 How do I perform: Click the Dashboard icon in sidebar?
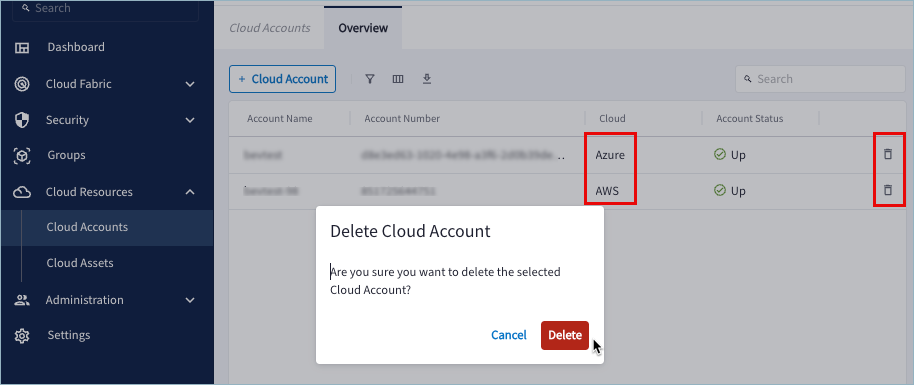[x=22, y=48]
